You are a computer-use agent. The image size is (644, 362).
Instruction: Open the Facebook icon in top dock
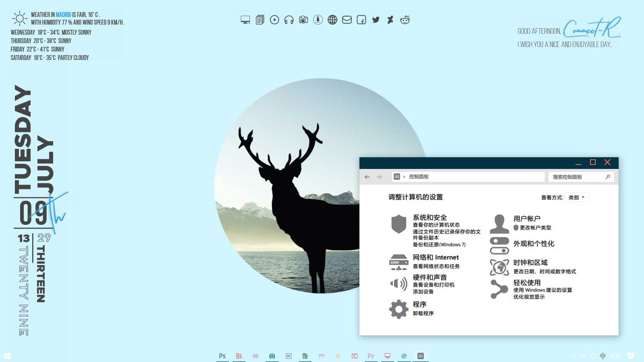tap(361, 20)
